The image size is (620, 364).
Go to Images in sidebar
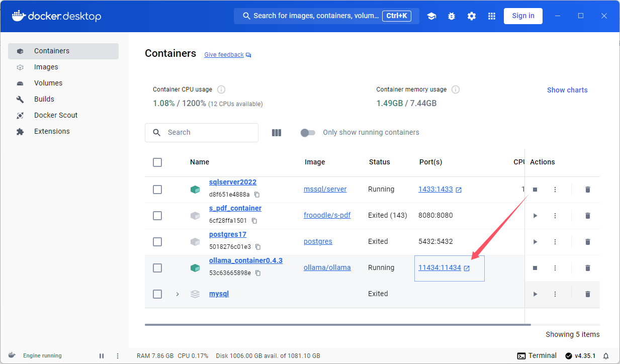[x=63, y=67]
